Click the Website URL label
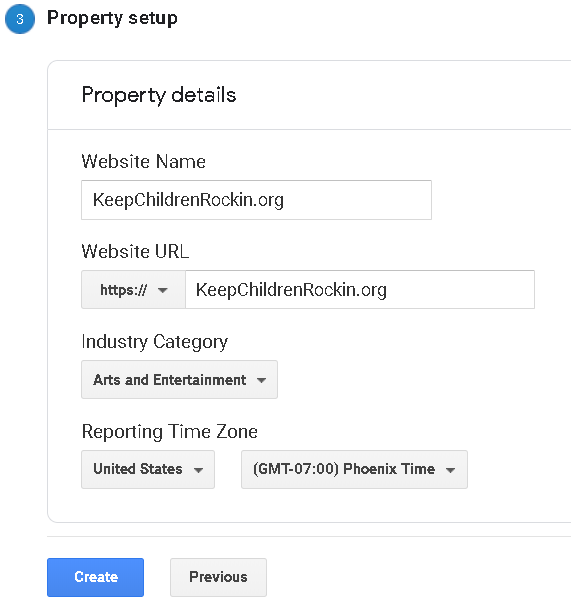Image resolution: width=571 pixels, height=609 pixels. tap(135, 251)
